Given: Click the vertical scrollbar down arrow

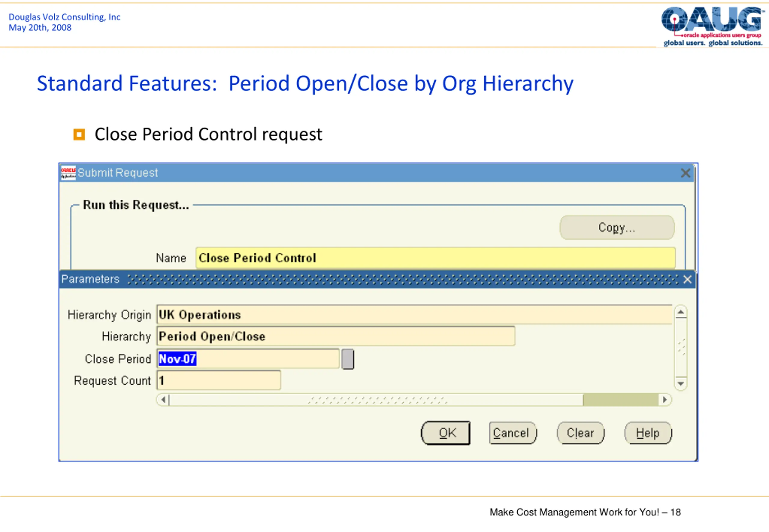Looking at the screenshot, I should 681,384.
